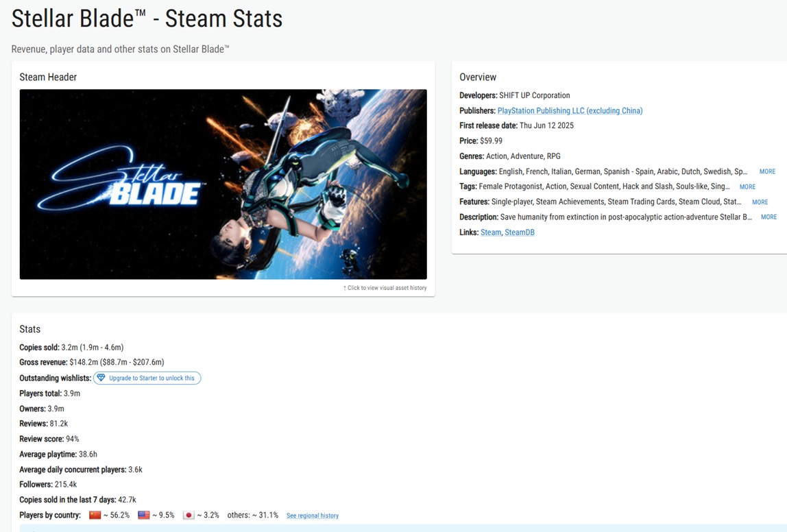
Task: Expand MORE for Features row
Action: tap(760, 202)
